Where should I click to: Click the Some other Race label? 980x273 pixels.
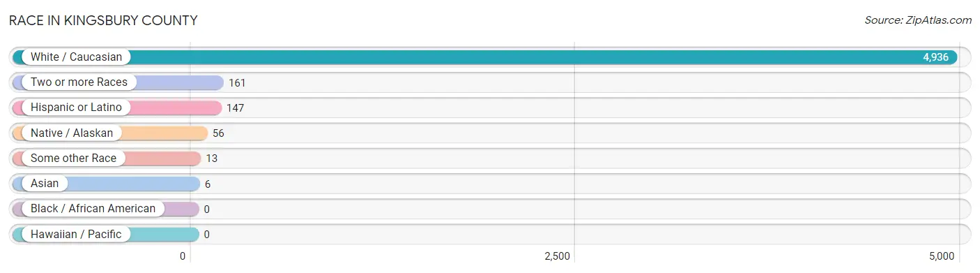pos(73,158)
